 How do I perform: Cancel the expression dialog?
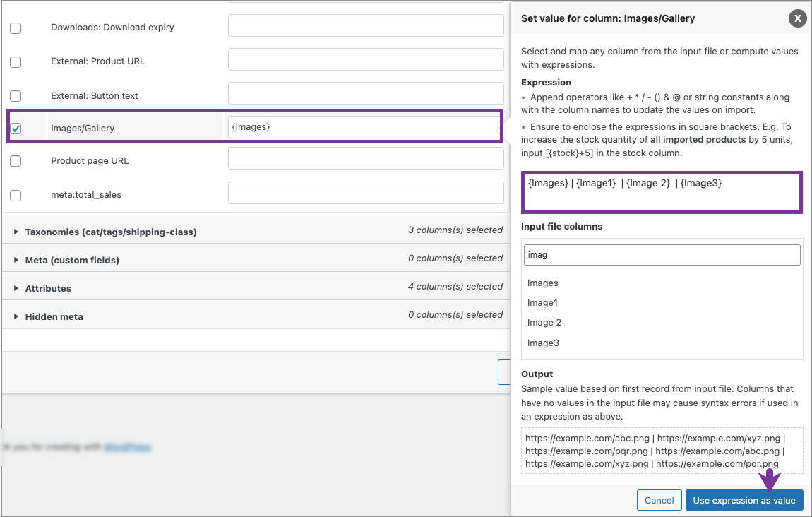tap(659, 499)
